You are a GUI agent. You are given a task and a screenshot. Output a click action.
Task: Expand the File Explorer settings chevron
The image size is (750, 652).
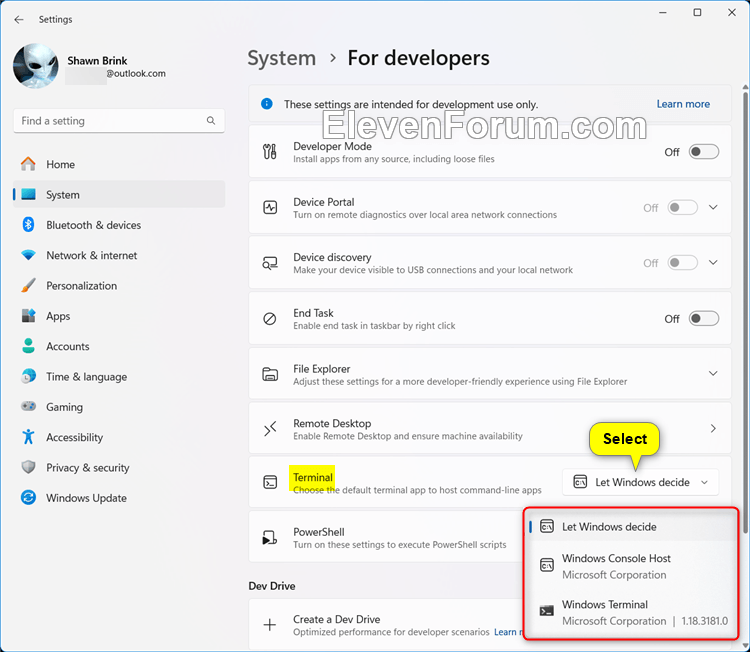click(713, 374)
